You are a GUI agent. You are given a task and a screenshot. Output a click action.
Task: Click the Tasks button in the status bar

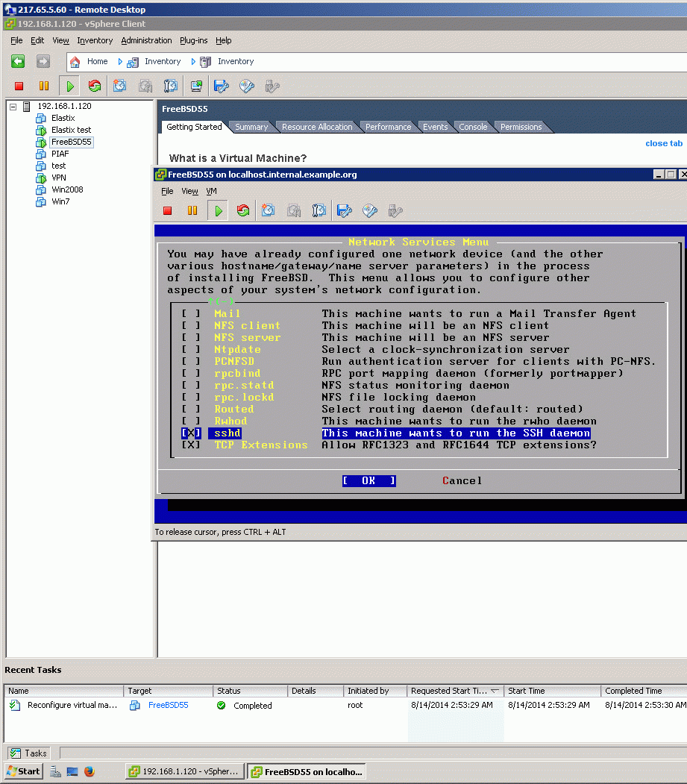pos(29,753)
